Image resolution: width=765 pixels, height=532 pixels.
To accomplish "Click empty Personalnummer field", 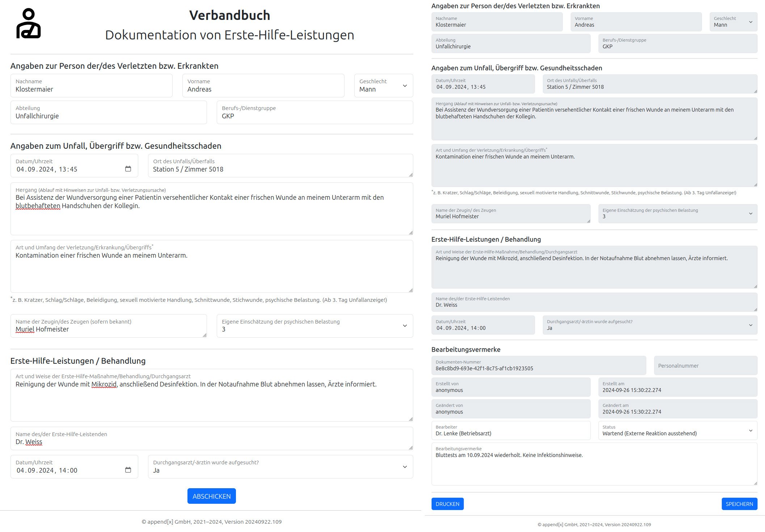I will click(x=706, y=366).
